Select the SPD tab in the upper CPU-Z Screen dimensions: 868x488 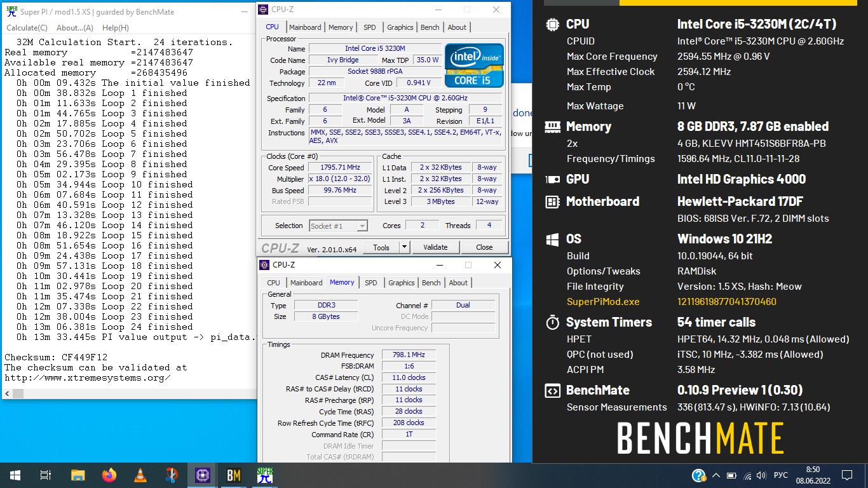point(369,27)
